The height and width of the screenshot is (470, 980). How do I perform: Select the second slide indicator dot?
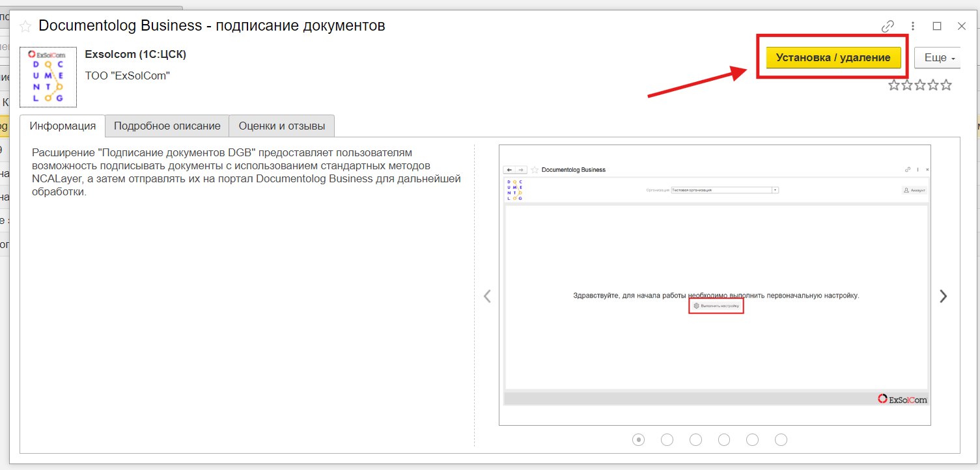(667, 440)
